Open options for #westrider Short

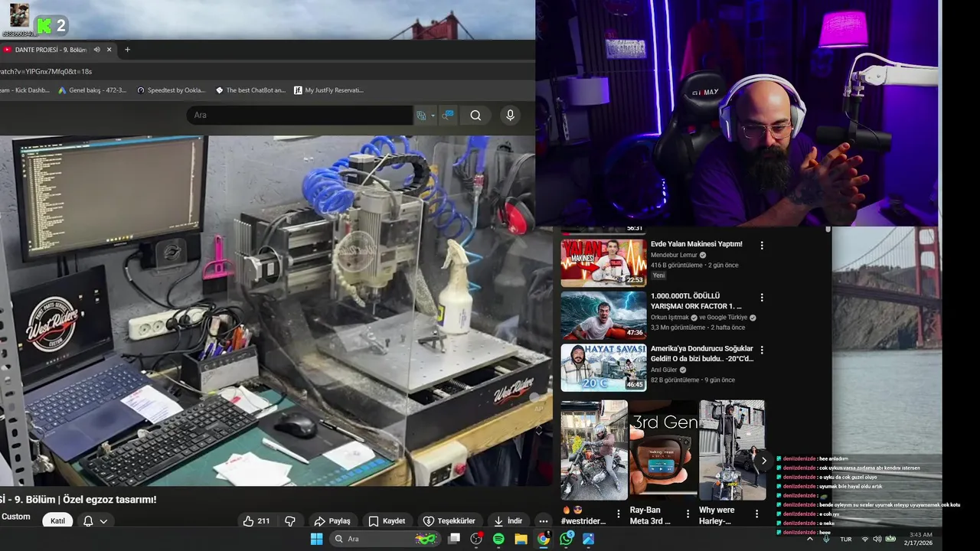(619, 514)
